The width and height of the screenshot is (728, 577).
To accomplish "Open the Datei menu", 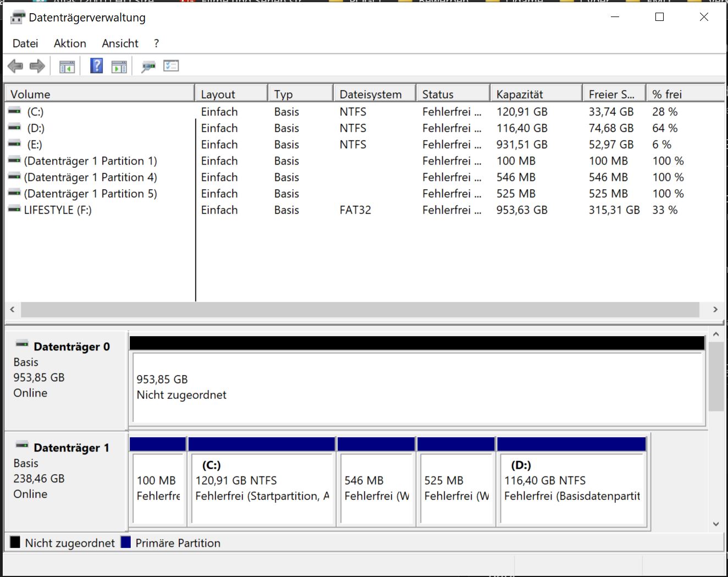I will 25,43.
